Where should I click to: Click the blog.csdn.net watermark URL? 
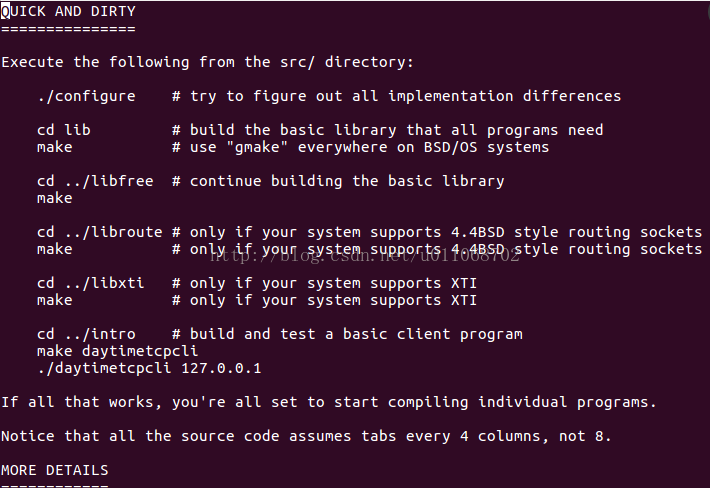365,256
